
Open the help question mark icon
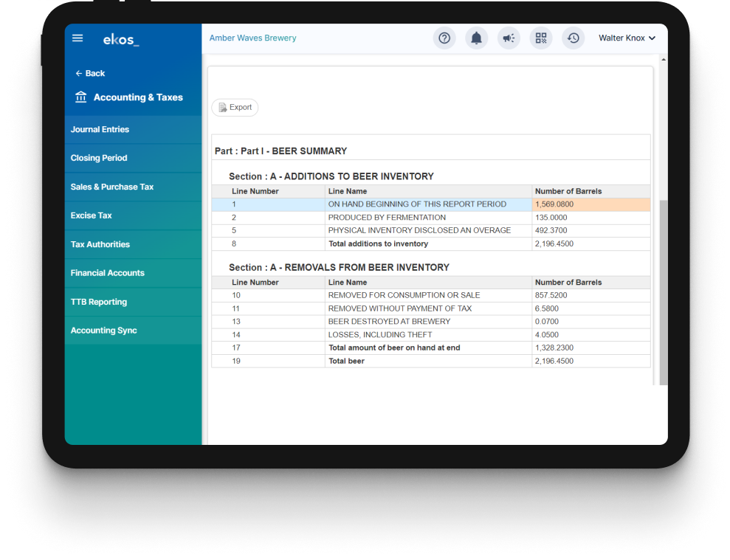tap(444, 38)
